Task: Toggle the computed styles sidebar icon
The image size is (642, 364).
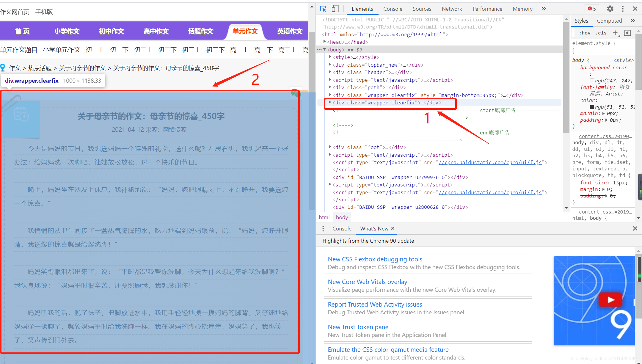Action: point(627,33)
